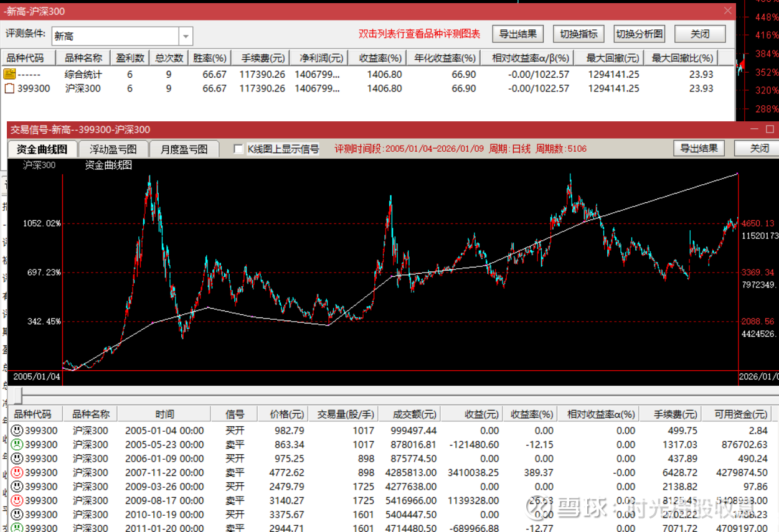779x532 pixels.
Task: Click the 切换分析图 button
Action: [x=639, y=34]
